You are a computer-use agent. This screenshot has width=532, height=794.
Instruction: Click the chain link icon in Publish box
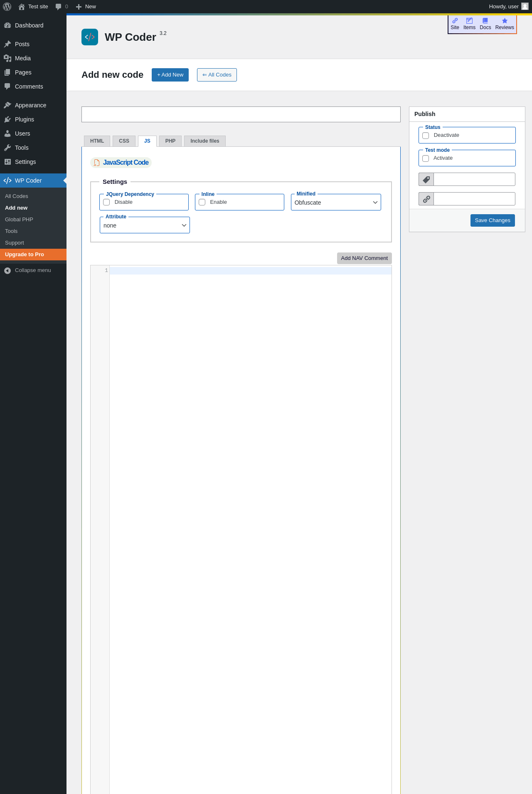426,199
